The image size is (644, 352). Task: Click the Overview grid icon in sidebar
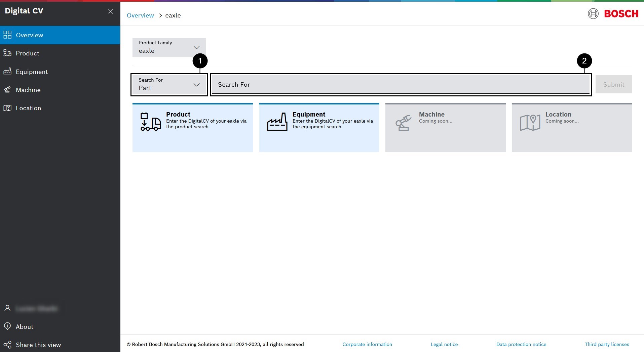pyautogui.click(x=7, y=35)
